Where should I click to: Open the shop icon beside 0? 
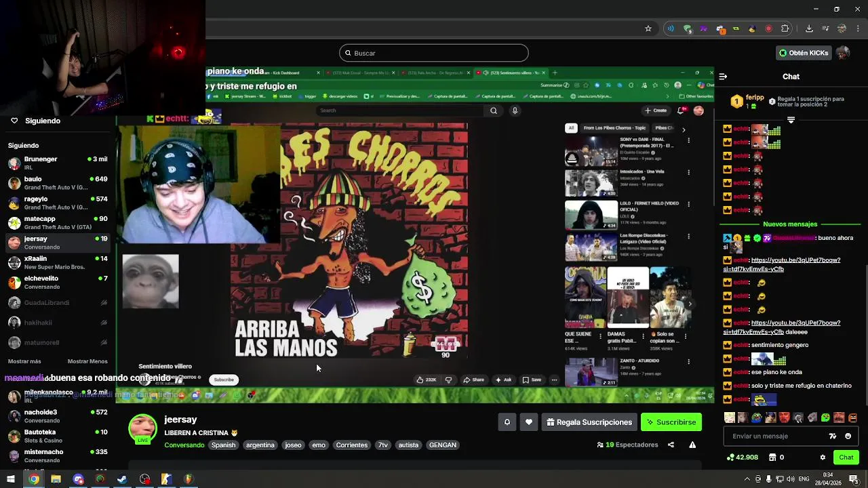pos(772,457)
